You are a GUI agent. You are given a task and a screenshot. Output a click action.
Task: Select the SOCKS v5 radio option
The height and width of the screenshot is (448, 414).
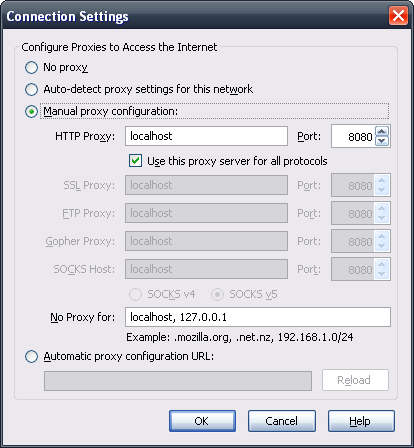click(217, 294)
